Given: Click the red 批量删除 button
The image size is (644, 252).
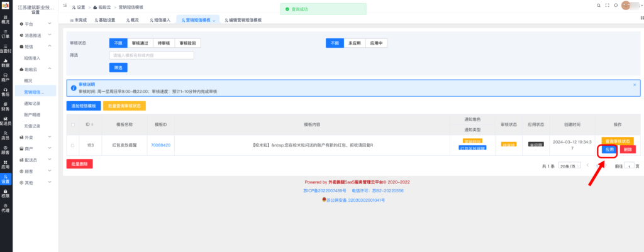Looking at the screenshot, I should pos(80,164).
